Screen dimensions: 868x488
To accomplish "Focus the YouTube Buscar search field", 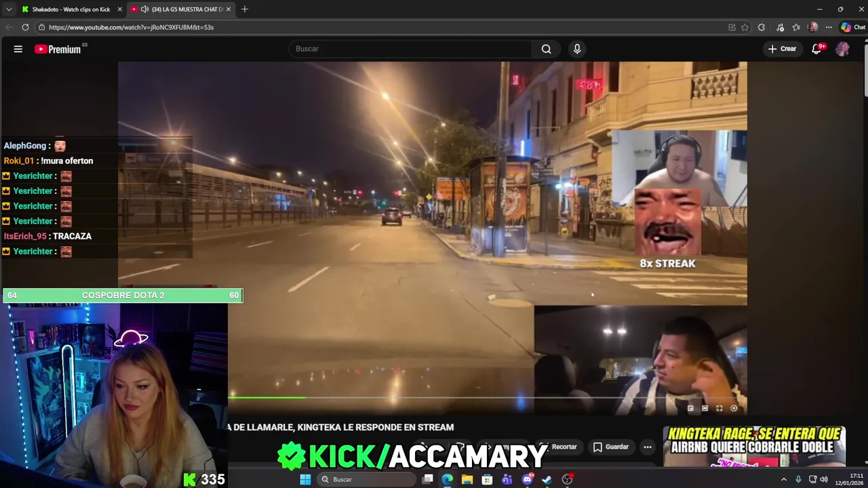I will pyautogui.click(x=410, y=49).
